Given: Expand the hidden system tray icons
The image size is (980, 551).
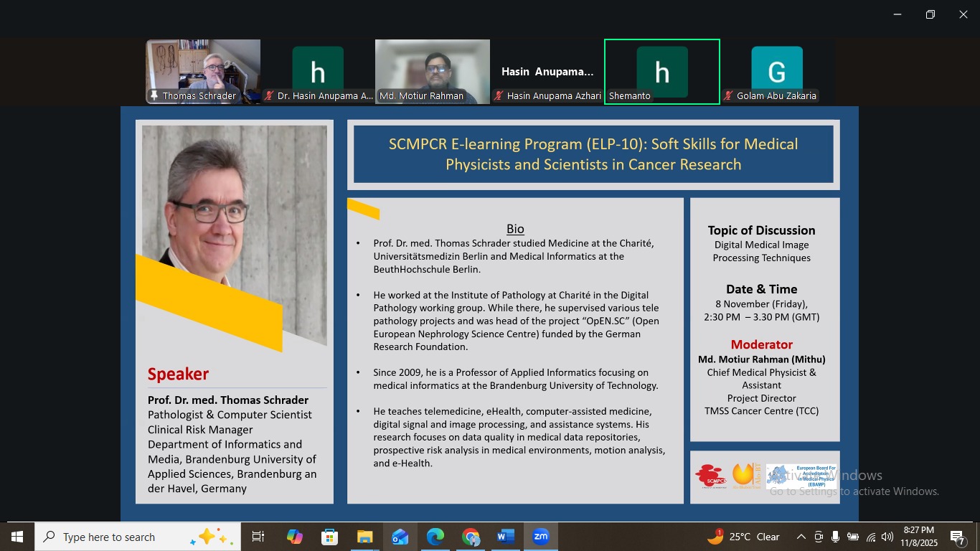Looking at the screenshot, I should click(801, 537).
